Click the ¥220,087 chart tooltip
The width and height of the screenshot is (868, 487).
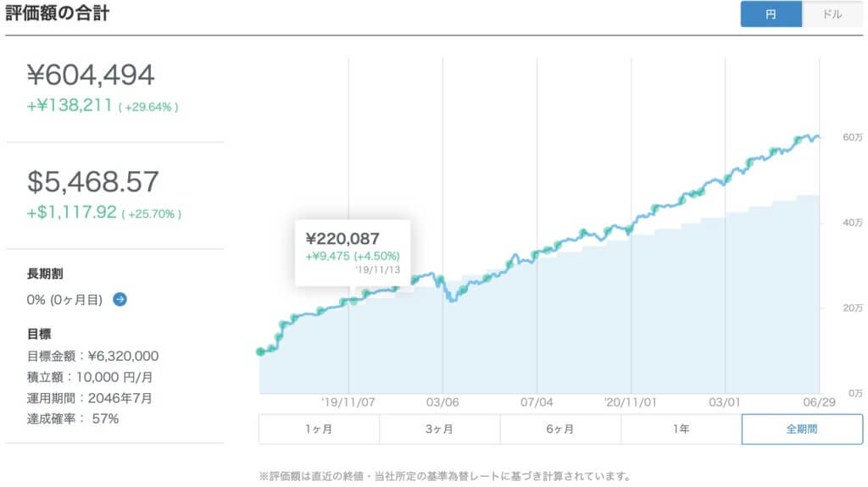tap(353, 253)
